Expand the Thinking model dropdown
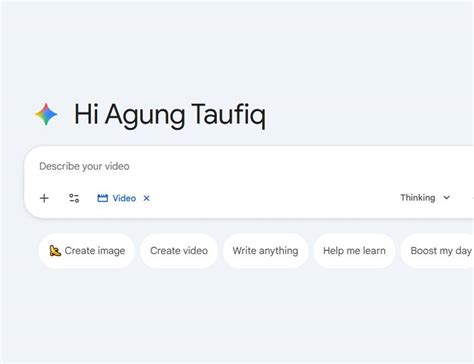The width and height of the screenshot is (474, 364). (425, 198)
